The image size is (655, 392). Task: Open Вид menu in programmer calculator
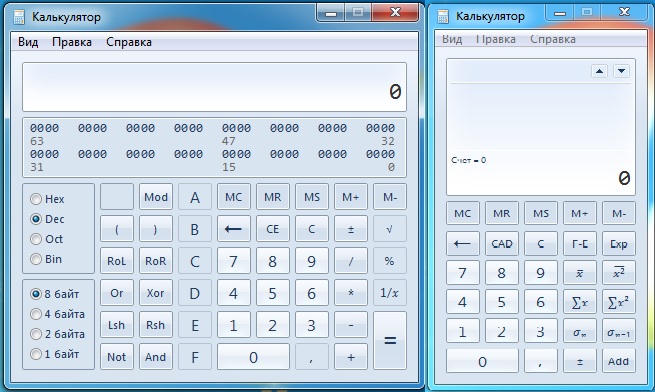(28, 42)
